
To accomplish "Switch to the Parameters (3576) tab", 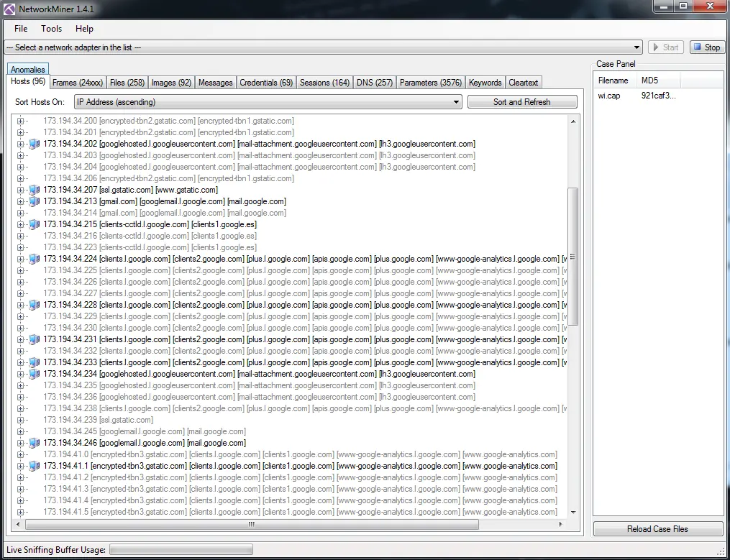I will coord(431,83).
